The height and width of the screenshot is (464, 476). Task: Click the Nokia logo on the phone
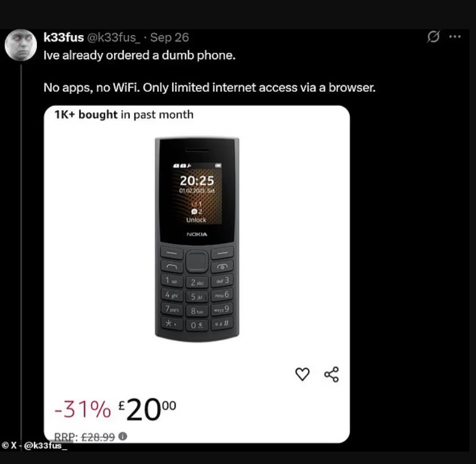click(x=197, y=234)
